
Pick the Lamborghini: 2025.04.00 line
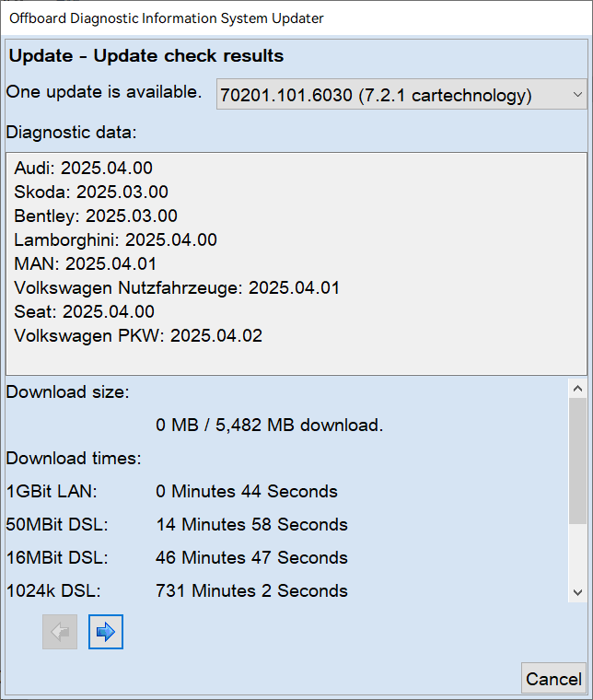point(116,240)
